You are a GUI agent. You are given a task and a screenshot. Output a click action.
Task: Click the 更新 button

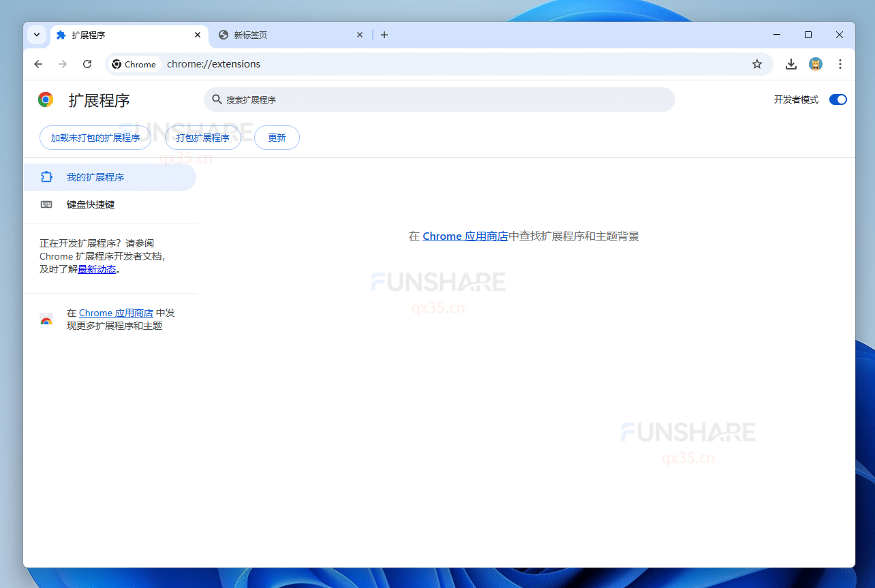pyautogui.click(x=277, y=137)
